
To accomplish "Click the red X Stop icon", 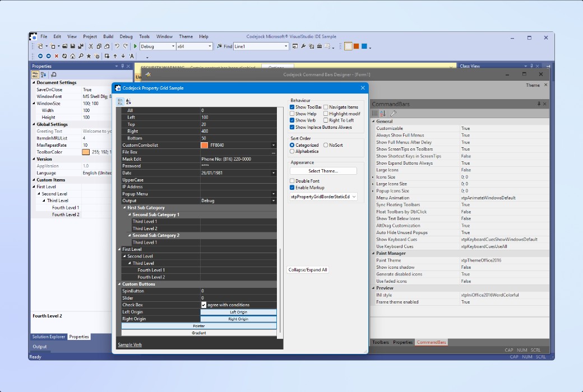I will 57,56.
